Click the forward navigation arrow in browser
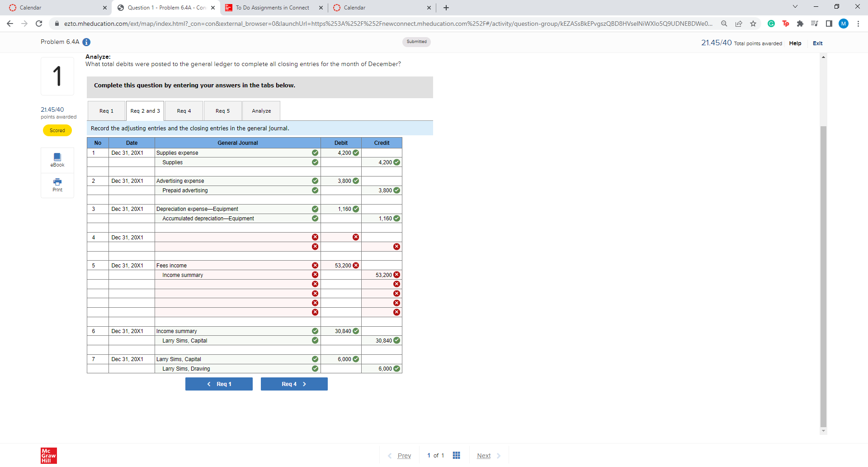The width and height of the screenshot is (868, 467). 24,24
